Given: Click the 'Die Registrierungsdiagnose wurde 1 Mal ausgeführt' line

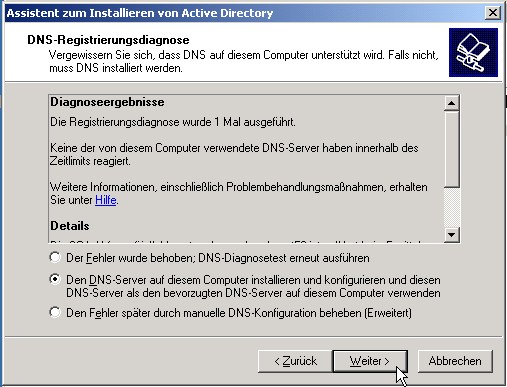Looking at the screenshot, I should click(x=173, y=122).
